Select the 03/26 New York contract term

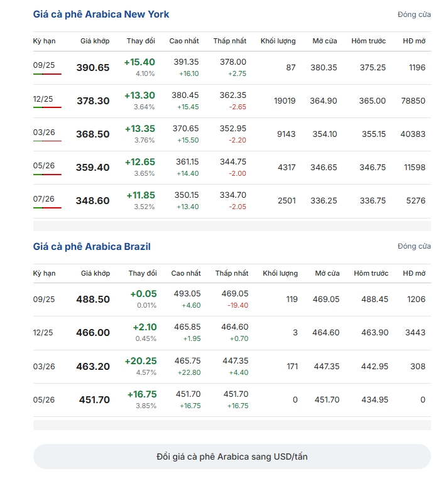point(44,132)
